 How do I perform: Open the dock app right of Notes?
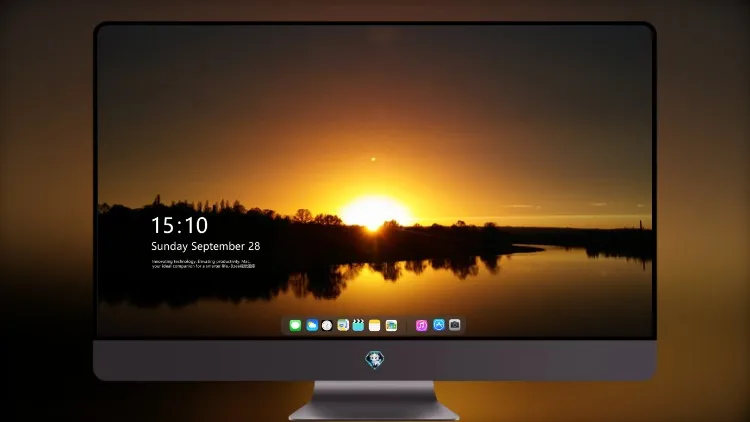391,325
